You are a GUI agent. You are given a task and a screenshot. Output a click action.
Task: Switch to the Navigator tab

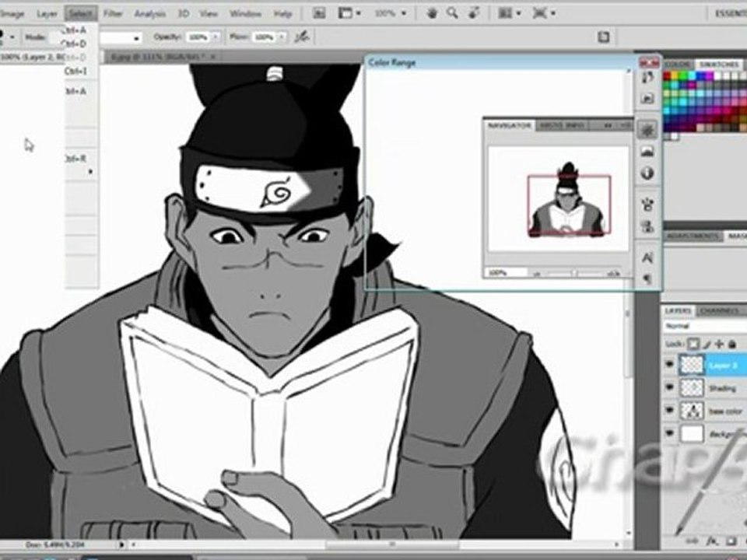(x=509, y=126)
